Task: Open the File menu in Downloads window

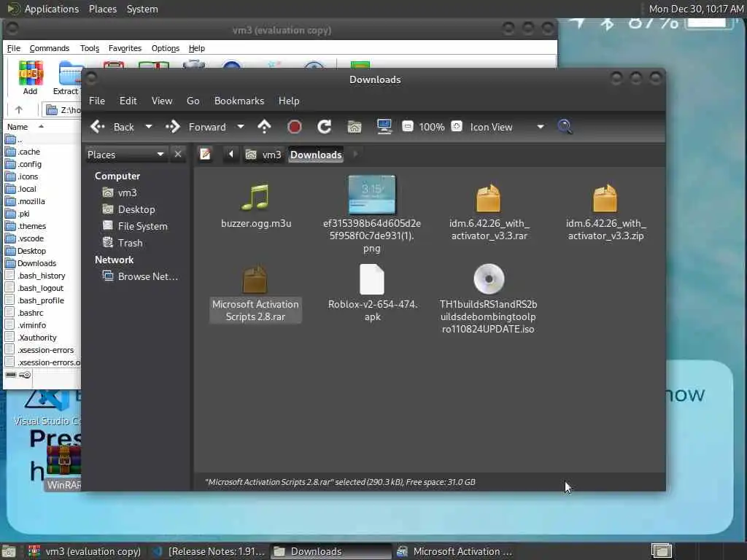Action: pyautogui.click(x=97, y=101)
